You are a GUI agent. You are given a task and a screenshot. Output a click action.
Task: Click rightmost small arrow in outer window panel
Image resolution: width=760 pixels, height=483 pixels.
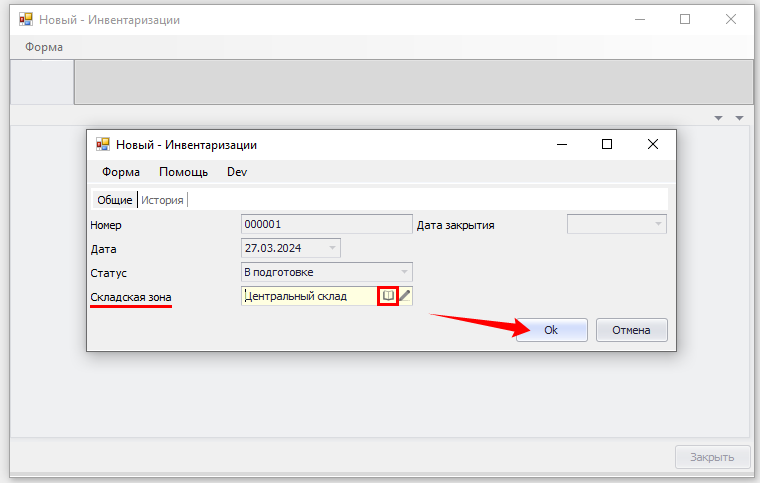point(740,118)
